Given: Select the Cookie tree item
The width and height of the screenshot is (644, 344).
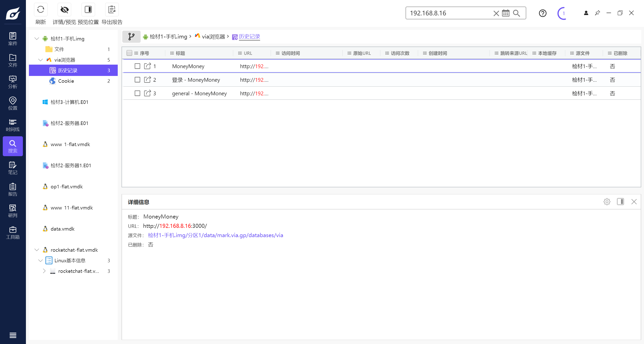Looking at the screenshot, I should point(66,81).
